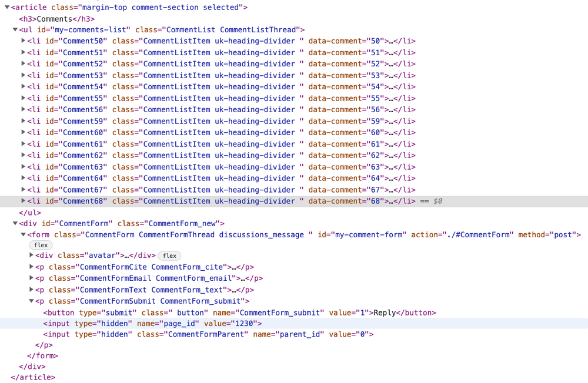Collapse the CommentFormSubmit paragraph node
Viewport: 588px width, 383px height.
(32, 301)
